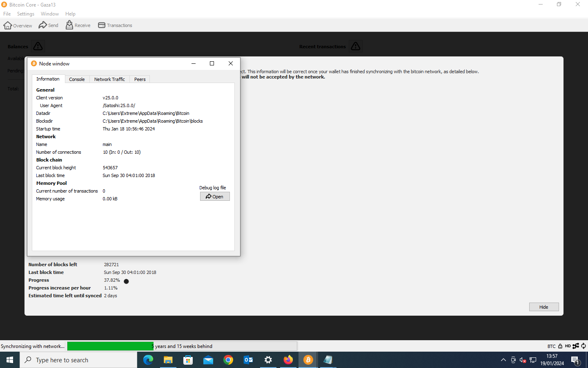Hide the synchronization overlay with Hide button
The image size is (588, 368).
(x=544, y=307)
